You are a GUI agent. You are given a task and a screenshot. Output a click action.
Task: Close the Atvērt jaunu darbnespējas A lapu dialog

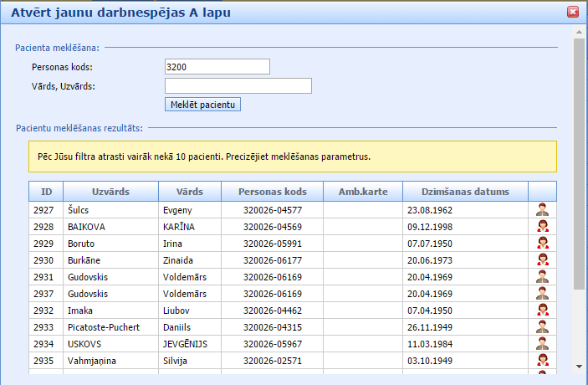[573, 12]
